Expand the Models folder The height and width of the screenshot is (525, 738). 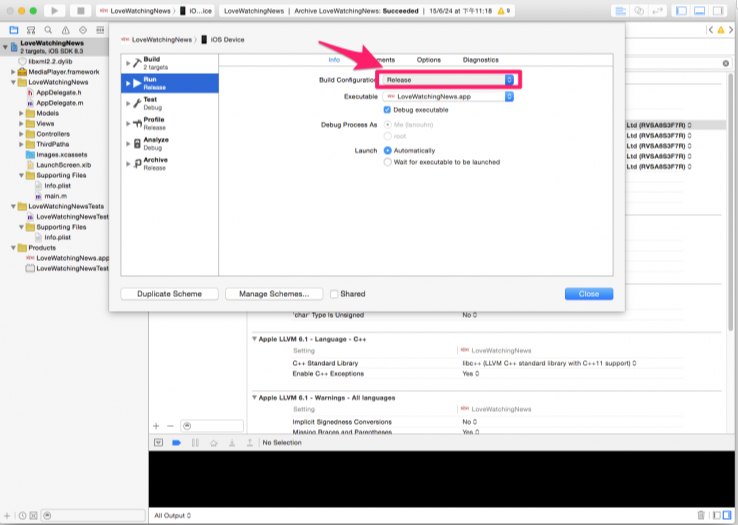21,113
